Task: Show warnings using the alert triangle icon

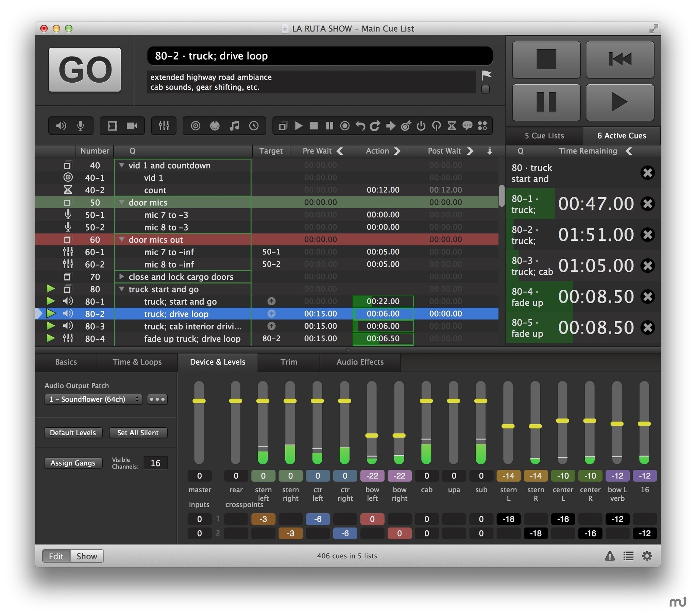Action: [610, 556]
